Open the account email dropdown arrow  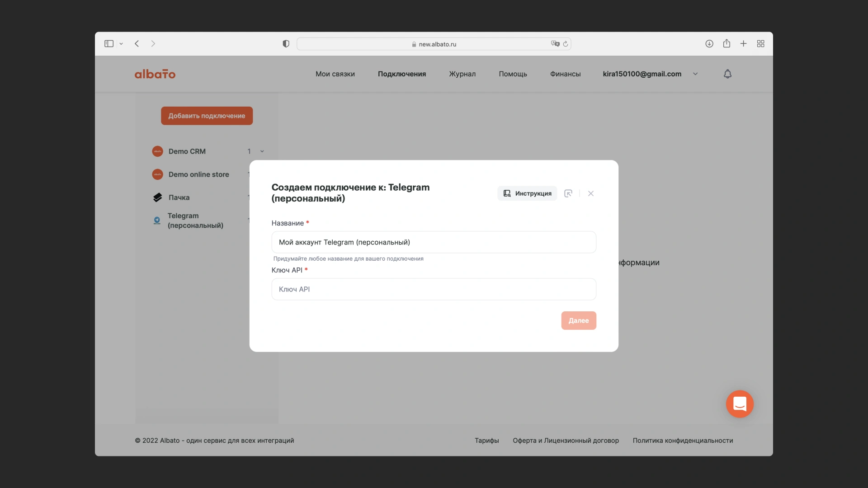click(695, 74)
